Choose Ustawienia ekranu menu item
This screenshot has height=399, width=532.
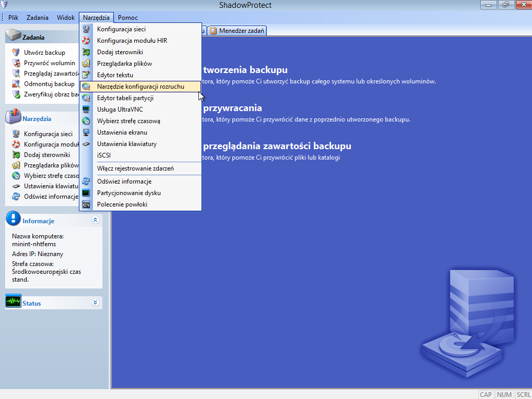(140, 132)
